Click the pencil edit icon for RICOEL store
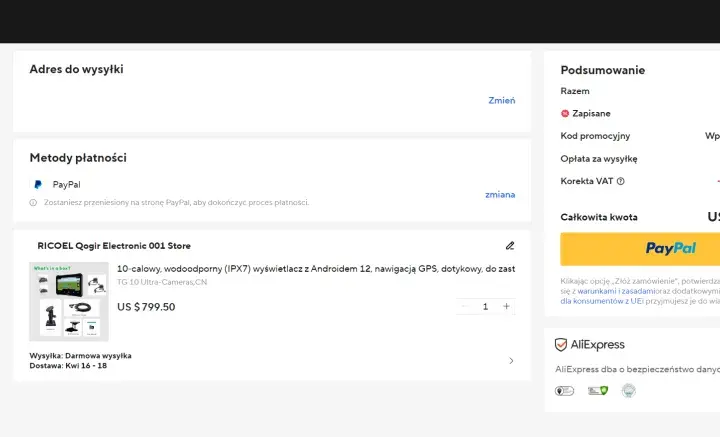This screenshot has height=437, width=720. point(510,246)
